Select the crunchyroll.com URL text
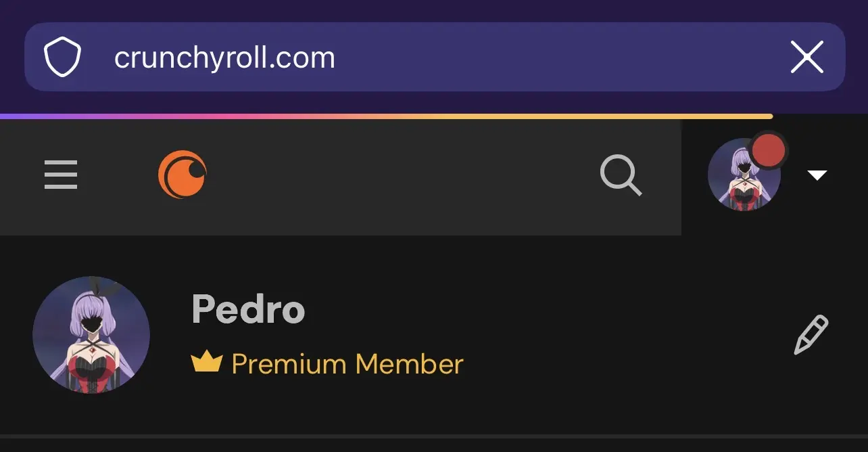Screen dimensions: 868x452 tap(224, 58)
